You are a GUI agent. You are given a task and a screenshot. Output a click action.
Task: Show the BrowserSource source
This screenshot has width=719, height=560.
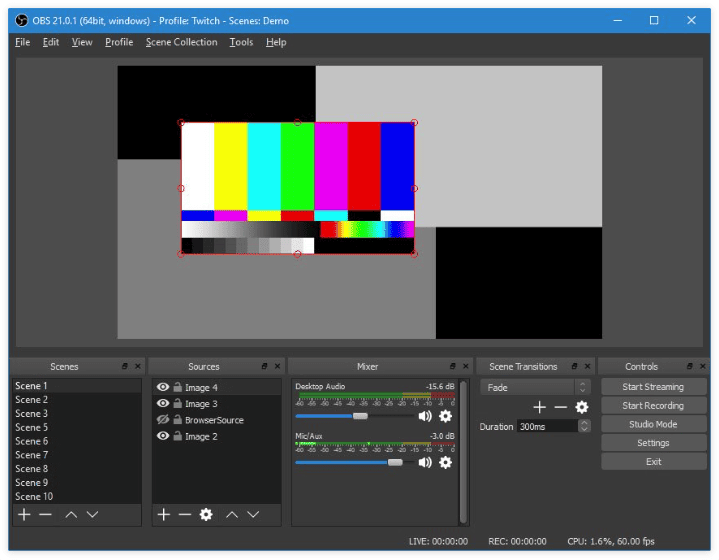(163, 419)
